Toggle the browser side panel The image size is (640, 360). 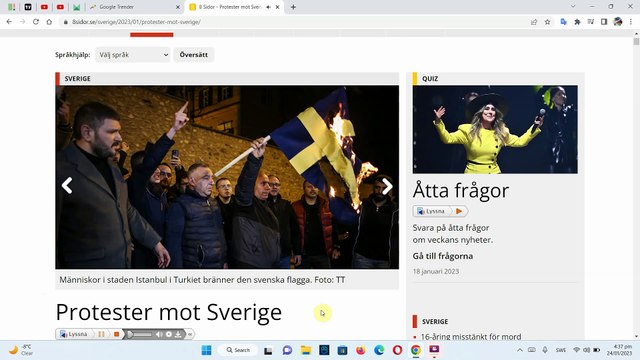pyautogui.click(x=604, y=22)
